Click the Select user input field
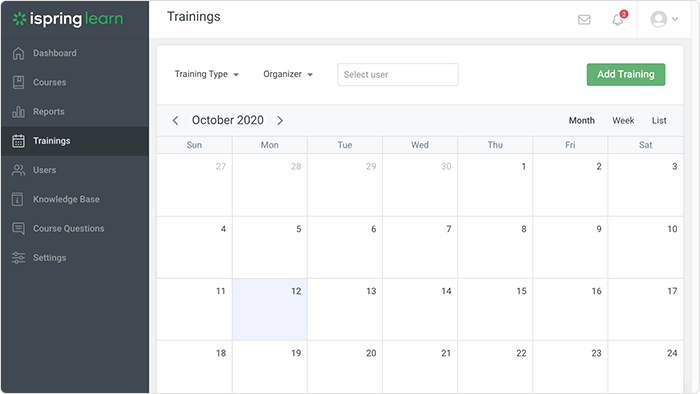The height and width of the screenshot is (394, 700). tap(398, 75)
